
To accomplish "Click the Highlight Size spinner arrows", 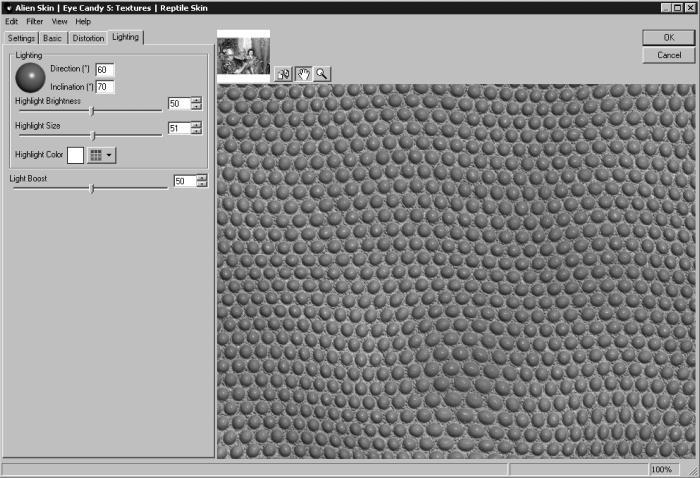I will (196, 128).
